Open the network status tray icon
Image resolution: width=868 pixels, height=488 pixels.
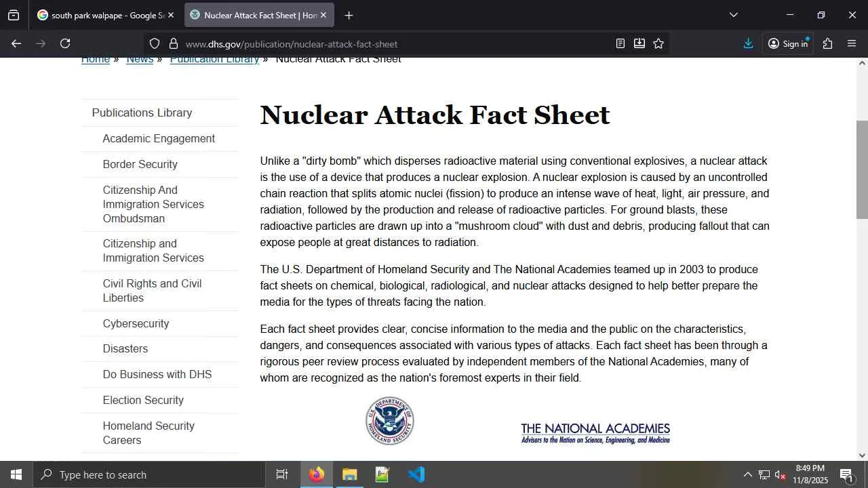pyautogui.click(x=764, y=474)
